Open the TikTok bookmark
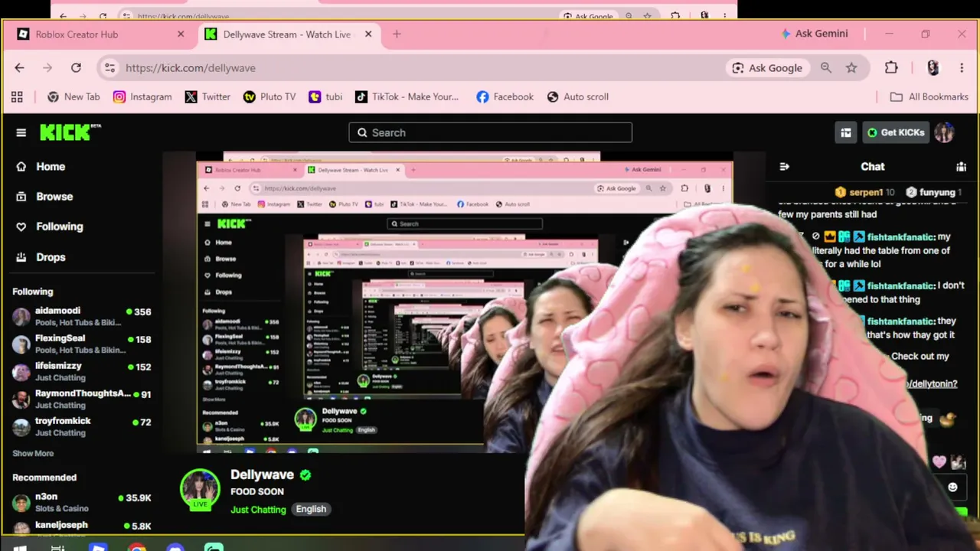980x551 pixels. tap(407, 97)
